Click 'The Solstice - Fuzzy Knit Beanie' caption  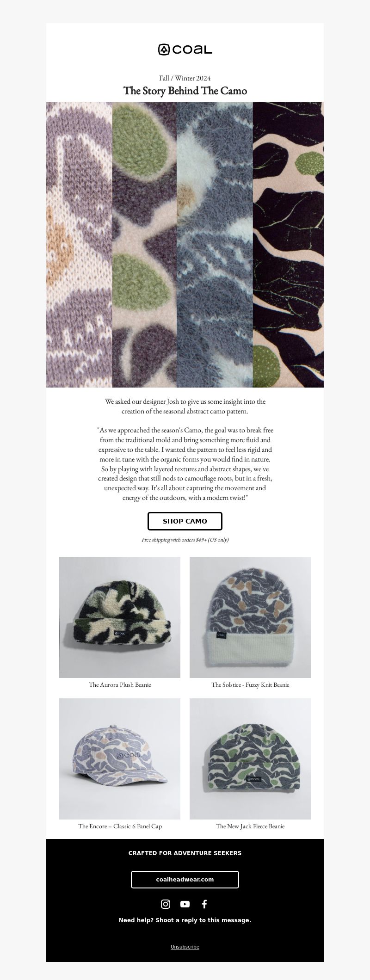[250, 684]
